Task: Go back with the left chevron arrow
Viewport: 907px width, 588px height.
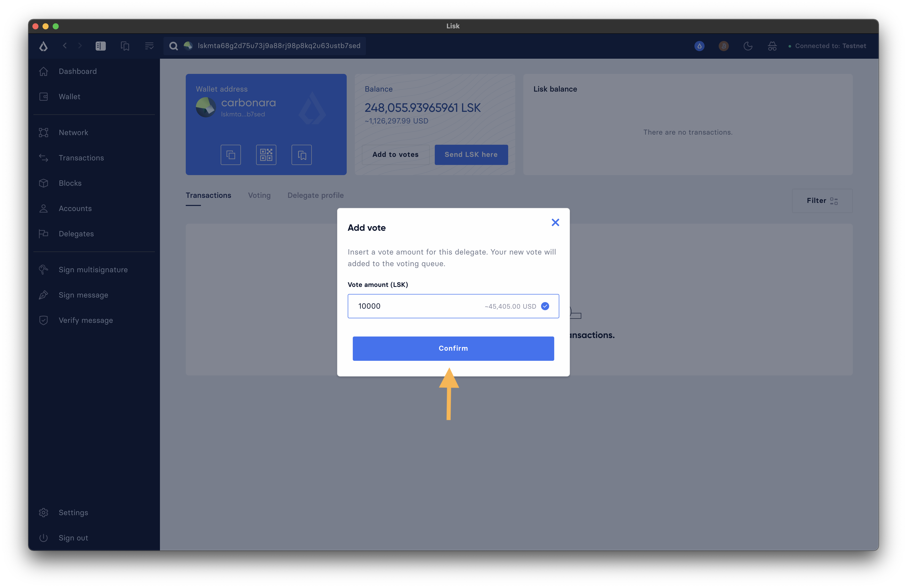Action: point(65,46)
